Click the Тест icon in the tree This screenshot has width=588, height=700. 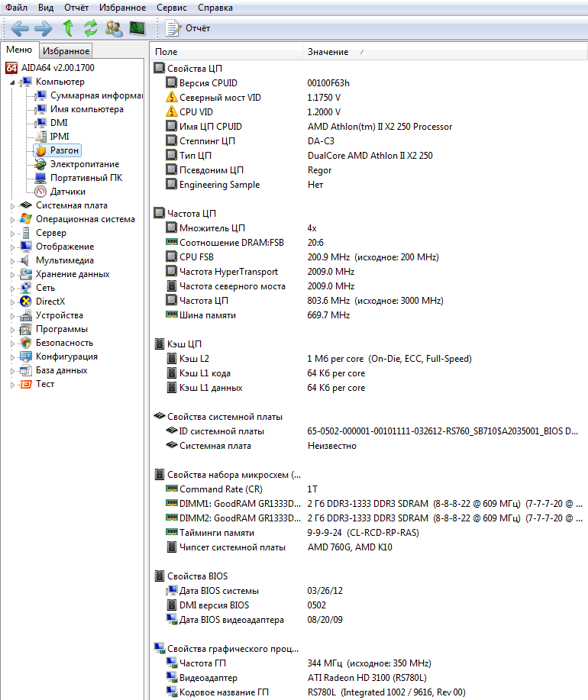(26, 385)
